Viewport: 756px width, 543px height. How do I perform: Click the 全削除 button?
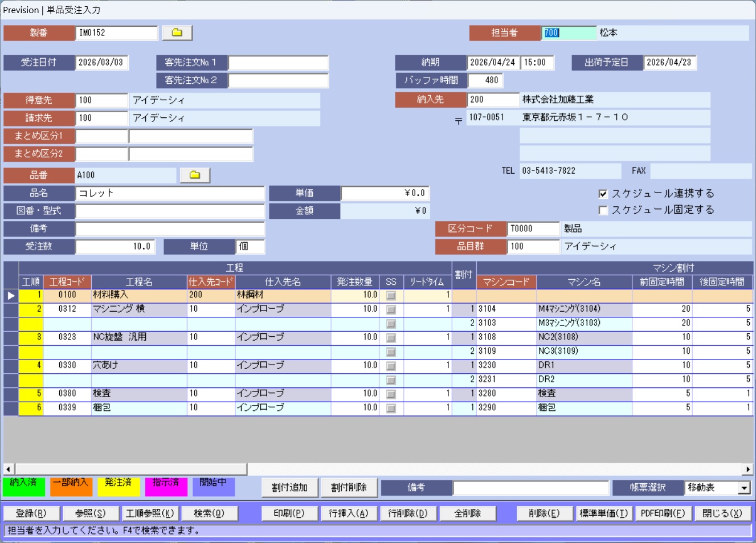pos(468,513)
